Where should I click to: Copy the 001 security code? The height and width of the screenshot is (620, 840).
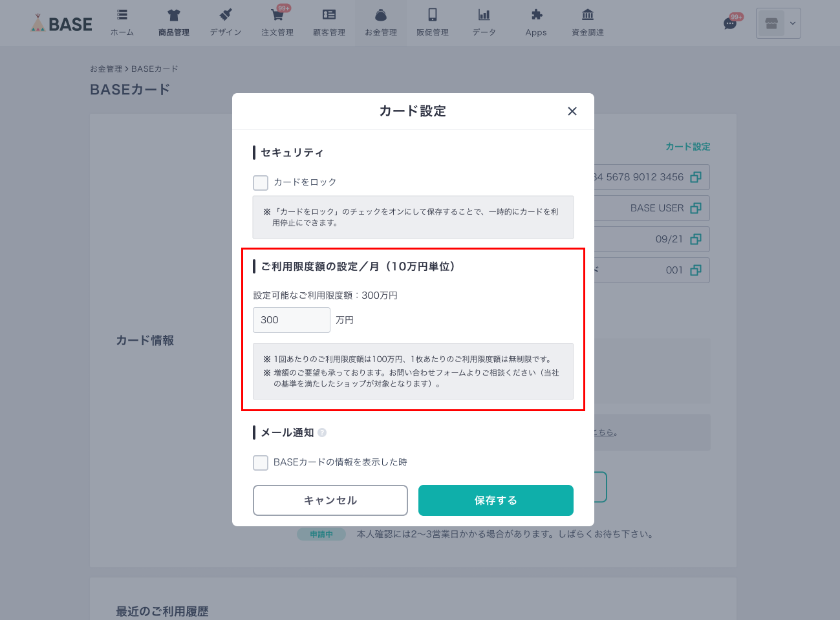[696, 270]
